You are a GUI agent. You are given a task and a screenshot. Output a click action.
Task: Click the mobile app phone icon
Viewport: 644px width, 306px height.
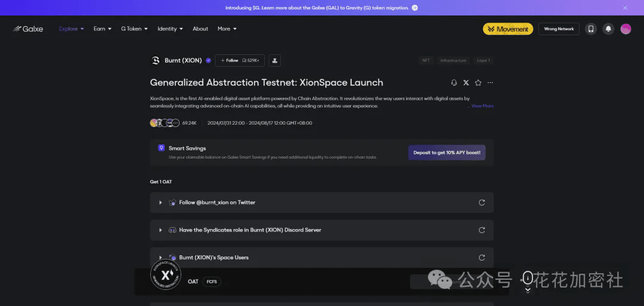[591, 29]
